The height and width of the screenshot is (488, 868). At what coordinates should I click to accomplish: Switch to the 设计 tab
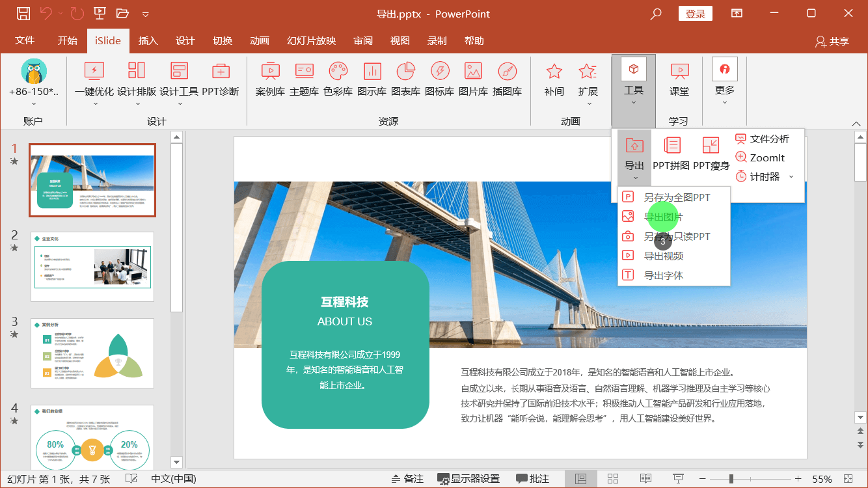coord(185,40)
